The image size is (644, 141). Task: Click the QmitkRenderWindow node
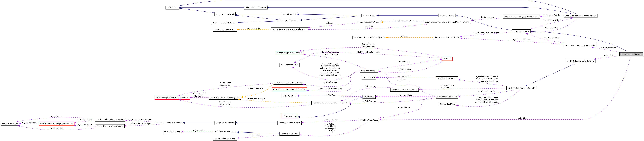click(289, 134)
